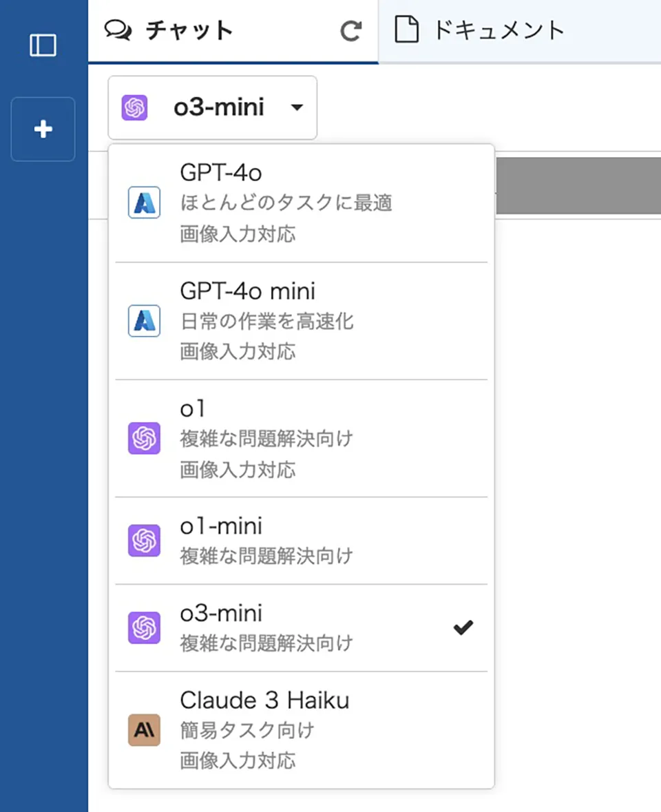Click the purple OpenAI icon in selector

[134, 107]
